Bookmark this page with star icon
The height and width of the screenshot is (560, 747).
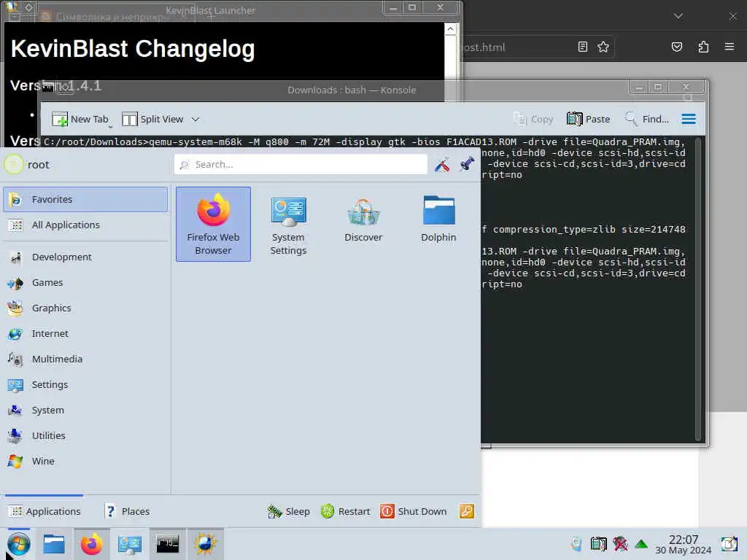tap(603, 47)
